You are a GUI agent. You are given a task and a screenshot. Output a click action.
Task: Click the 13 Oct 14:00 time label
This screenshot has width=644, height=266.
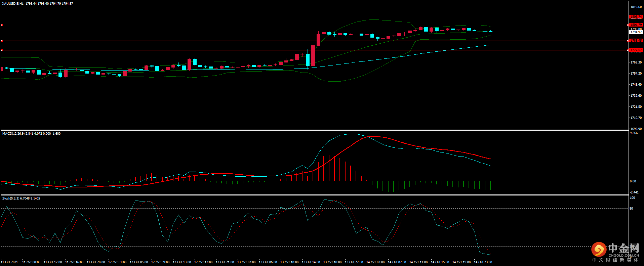tap(311, 262)
